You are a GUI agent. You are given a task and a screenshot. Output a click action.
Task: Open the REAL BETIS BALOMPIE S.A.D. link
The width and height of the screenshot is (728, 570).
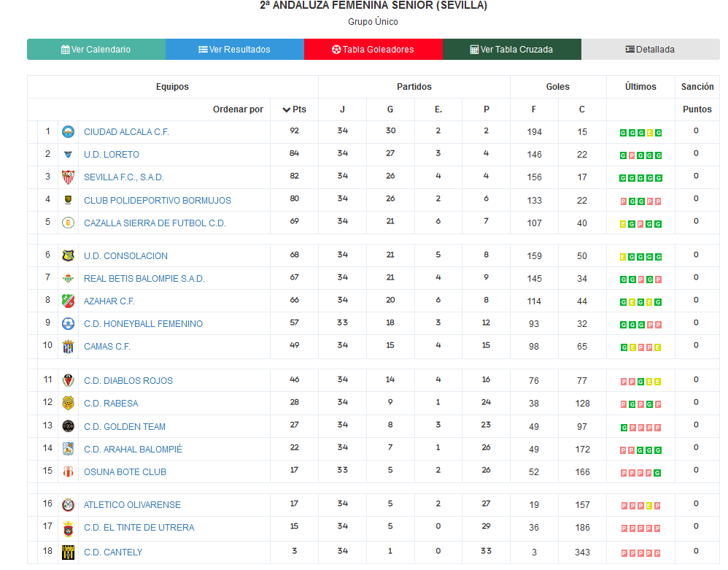coord(144,279)
